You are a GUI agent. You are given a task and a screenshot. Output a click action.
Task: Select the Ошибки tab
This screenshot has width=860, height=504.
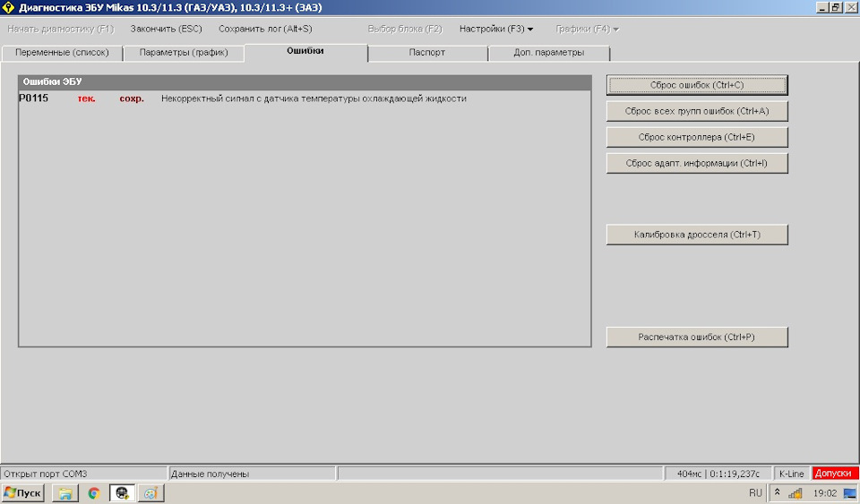tap(305, 52)
